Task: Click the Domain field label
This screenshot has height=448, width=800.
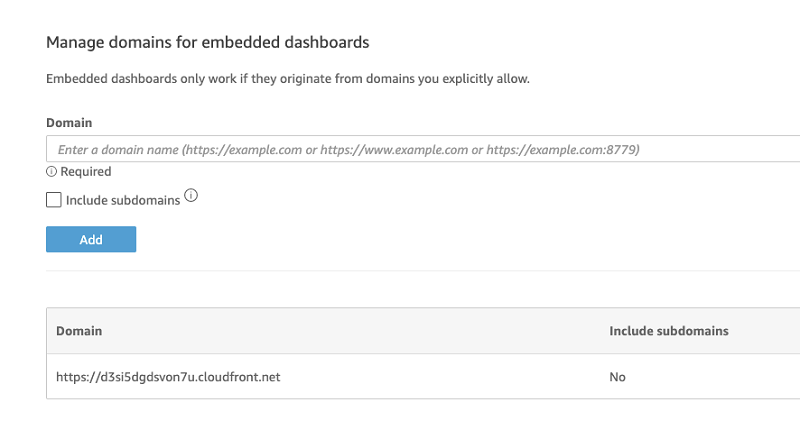Action: 69,122
